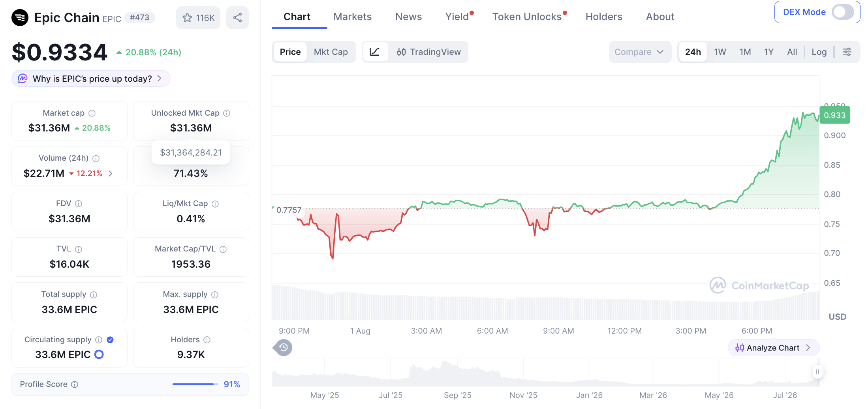The height and width of the screenshot is (409, 868).
Task: Click the timeline range slider handle
Action: click(817, 372)
